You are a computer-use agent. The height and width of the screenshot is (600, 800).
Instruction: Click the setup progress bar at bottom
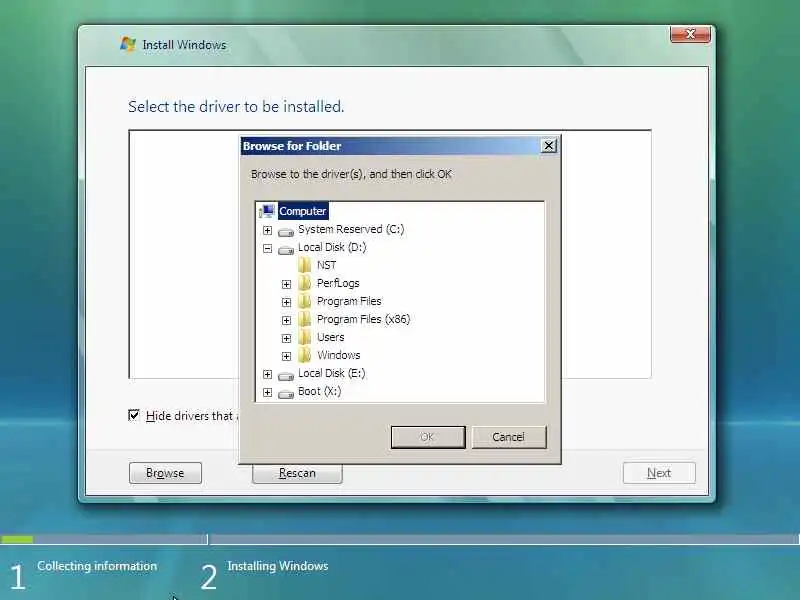point(400,539)
